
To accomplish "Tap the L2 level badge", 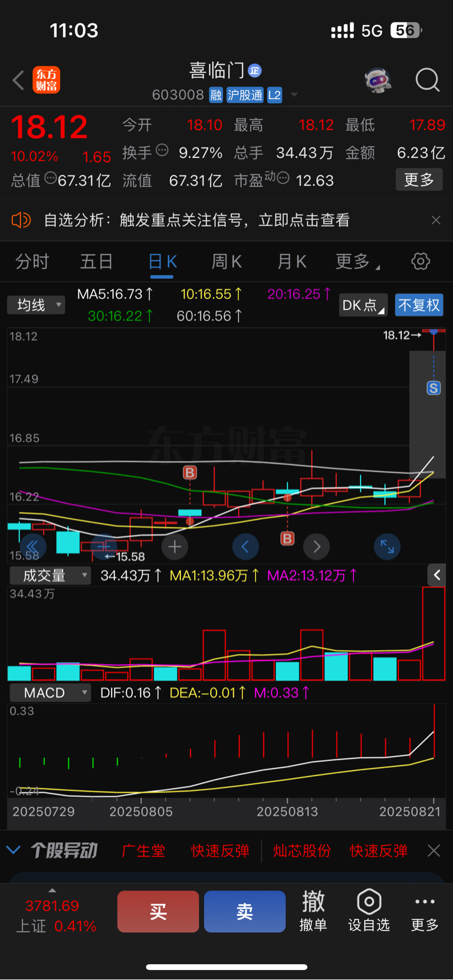I will [274, 95].
